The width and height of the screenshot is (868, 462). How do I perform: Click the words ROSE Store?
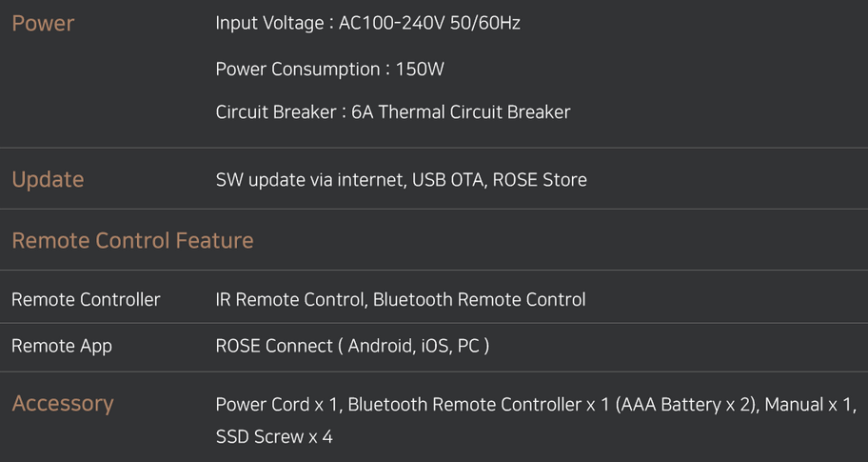[x=540, y=179]
